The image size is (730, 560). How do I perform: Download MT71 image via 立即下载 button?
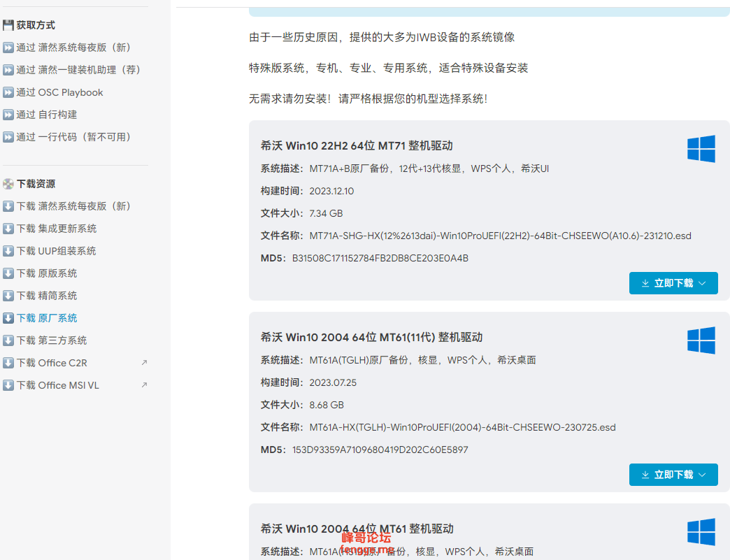pos(673,283)
